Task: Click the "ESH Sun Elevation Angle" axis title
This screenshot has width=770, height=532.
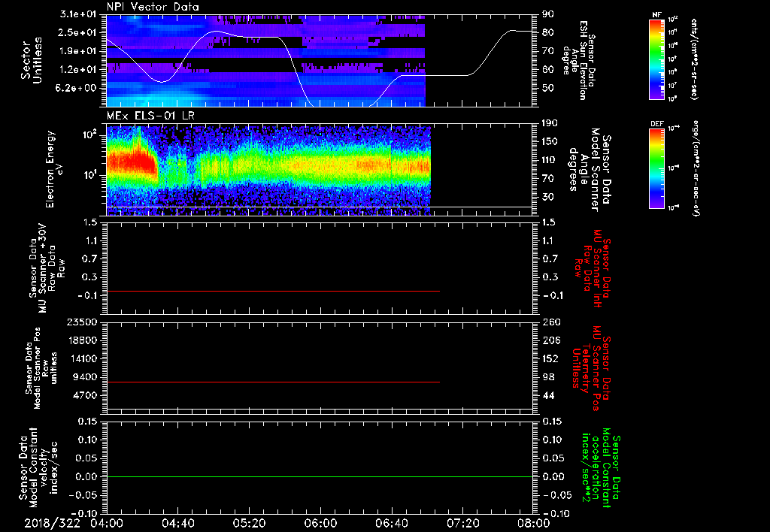Action: click(579, 60)
